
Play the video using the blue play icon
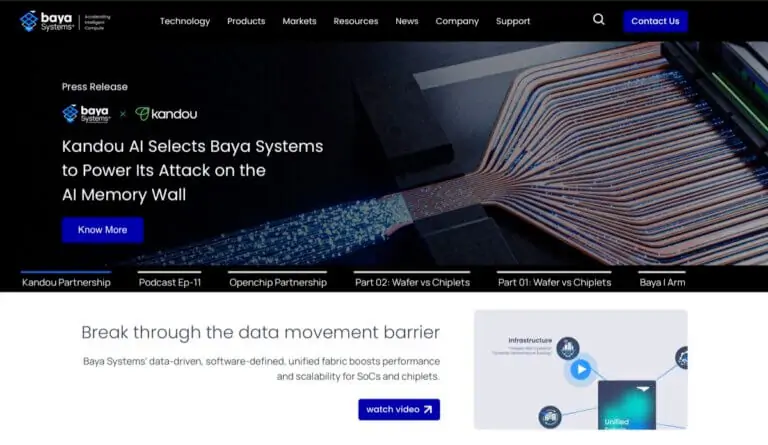click(581, 369)
